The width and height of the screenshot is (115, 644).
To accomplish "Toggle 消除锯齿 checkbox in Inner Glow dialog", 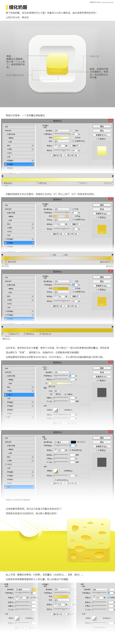I will [62, 410].
